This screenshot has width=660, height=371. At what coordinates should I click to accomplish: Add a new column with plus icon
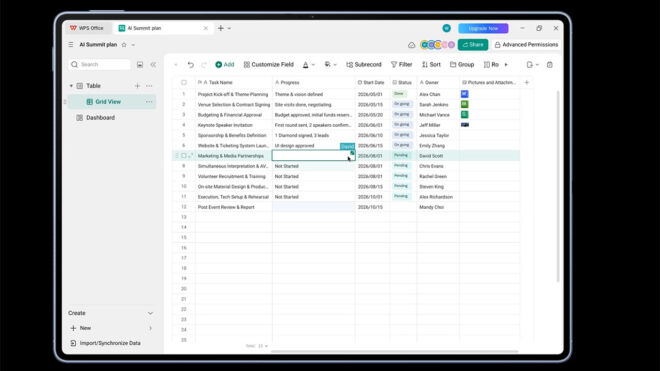(x=527, y=83)
